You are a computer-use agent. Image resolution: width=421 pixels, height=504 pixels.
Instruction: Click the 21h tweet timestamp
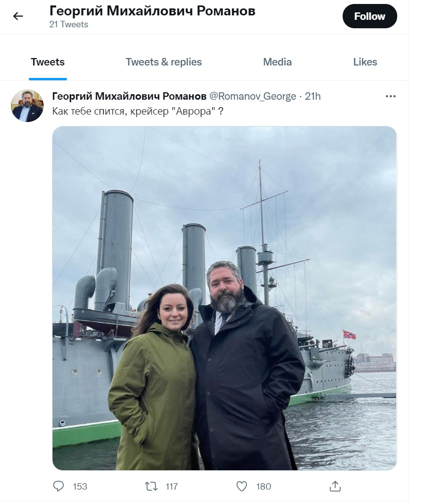[x=313, y=96]
